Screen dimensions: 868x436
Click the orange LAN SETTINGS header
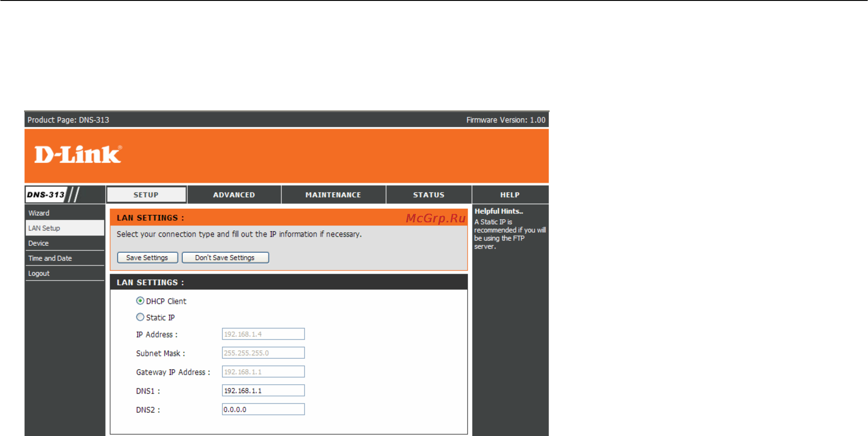pos(289,218)
